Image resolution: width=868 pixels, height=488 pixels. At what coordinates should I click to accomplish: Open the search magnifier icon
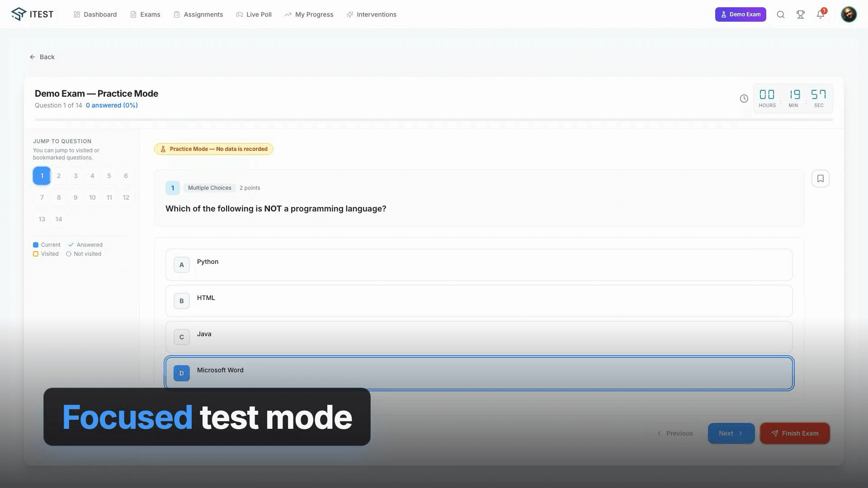(781, 14)
